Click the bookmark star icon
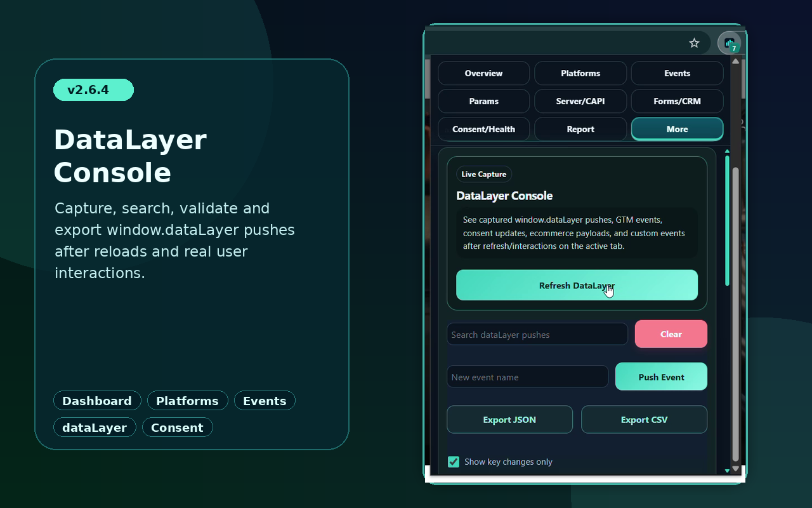 (x=694, y=43)
